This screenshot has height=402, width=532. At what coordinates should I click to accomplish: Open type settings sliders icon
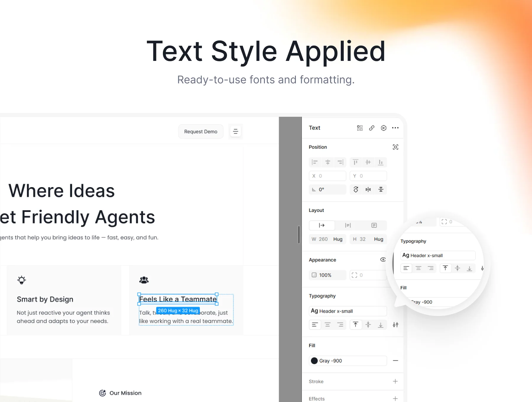pos(395,325)
